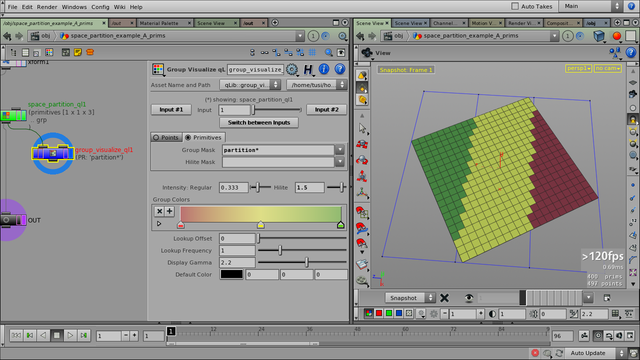Open the persp1 viewport menu
Screen dimensions: 640x360
pos(578,69)
